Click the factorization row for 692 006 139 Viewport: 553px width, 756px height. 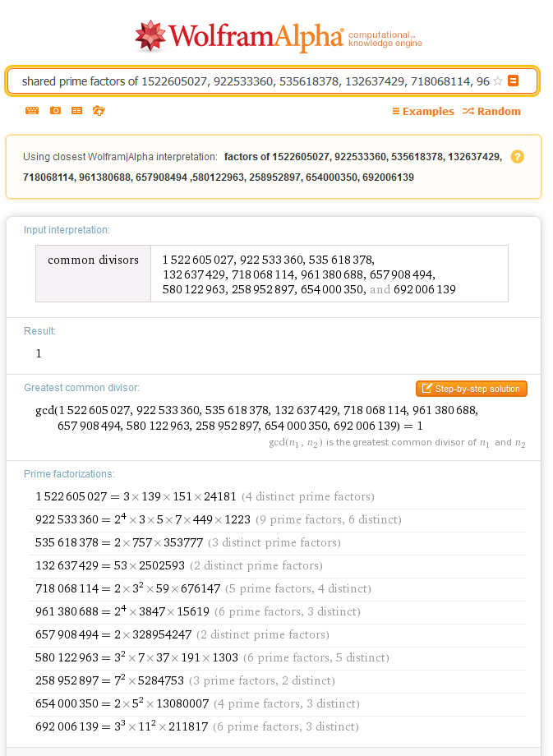point(277,726)
